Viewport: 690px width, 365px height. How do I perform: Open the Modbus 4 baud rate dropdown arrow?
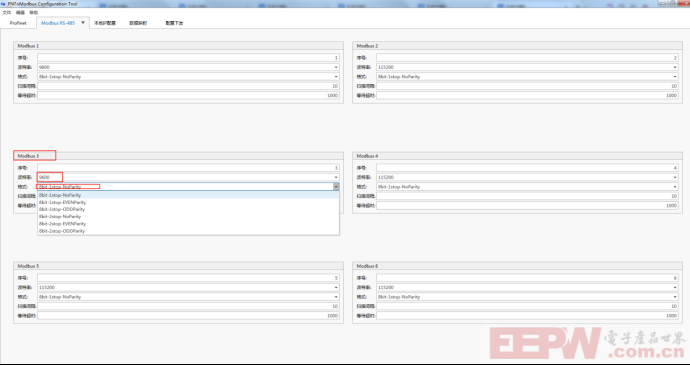pyautogui.click(x=675, y=177)
